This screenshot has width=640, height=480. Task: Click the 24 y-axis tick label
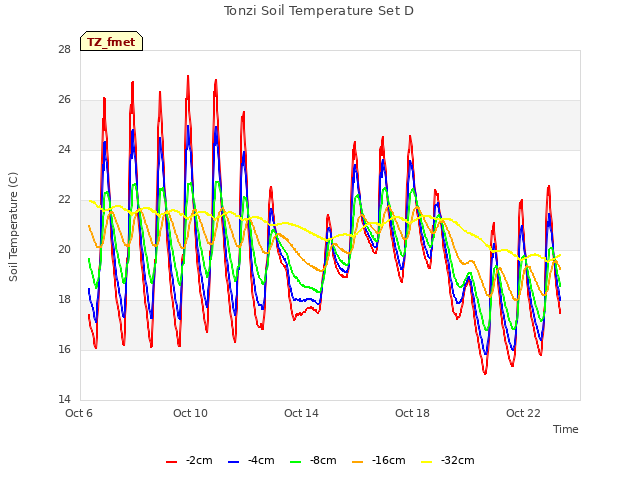click(64, 150)
